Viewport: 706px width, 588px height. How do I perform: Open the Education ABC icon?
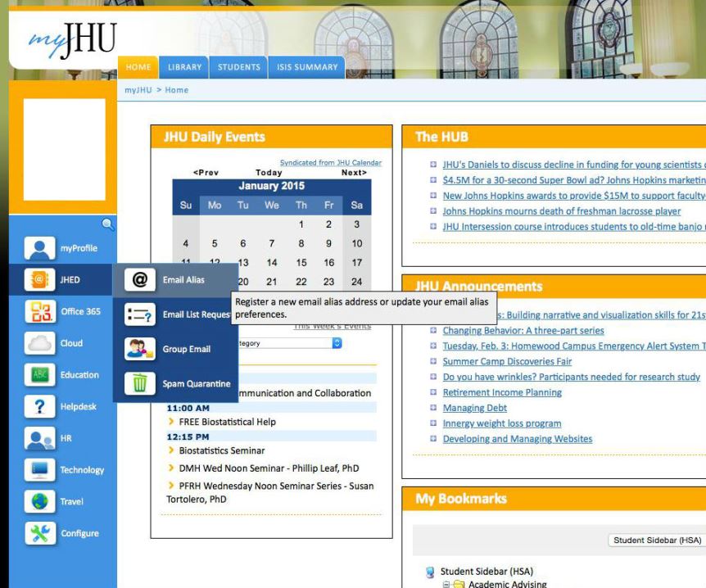(39, 375)
